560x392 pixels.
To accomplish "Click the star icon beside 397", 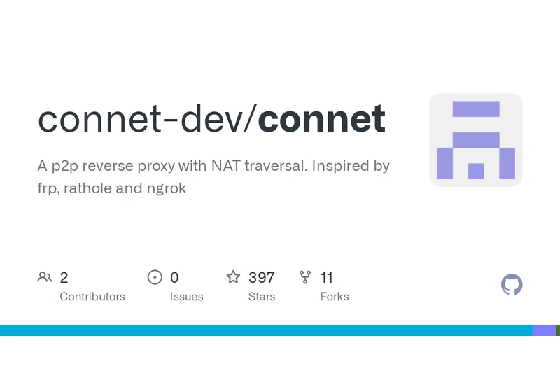I will coord(233,277).
